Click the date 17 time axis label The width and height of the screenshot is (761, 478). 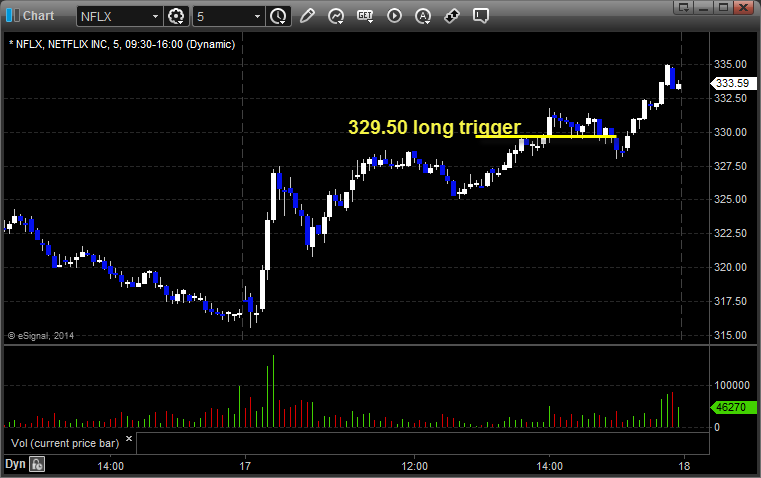[x=245, y=466]
